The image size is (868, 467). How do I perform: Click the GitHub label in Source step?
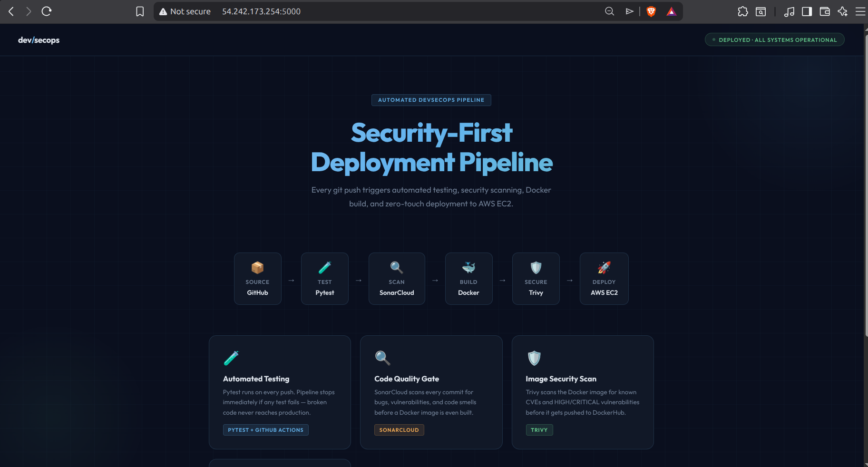coord(257,292)
